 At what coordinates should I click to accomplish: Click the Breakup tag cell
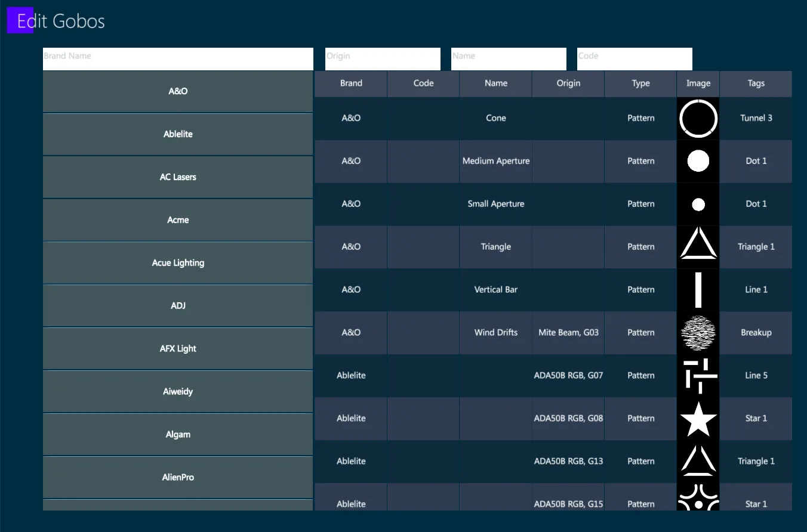(x=756, y=333)
